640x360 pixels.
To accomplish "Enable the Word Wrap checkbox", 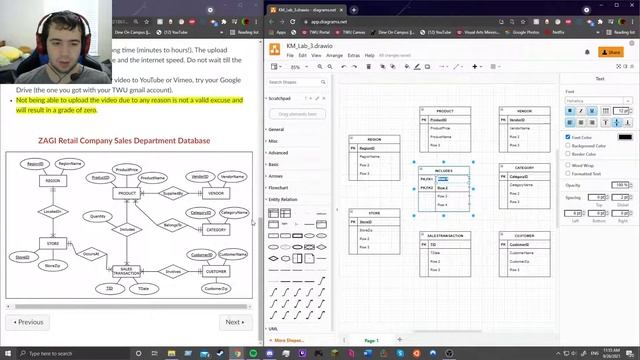I will coord(568,165).
